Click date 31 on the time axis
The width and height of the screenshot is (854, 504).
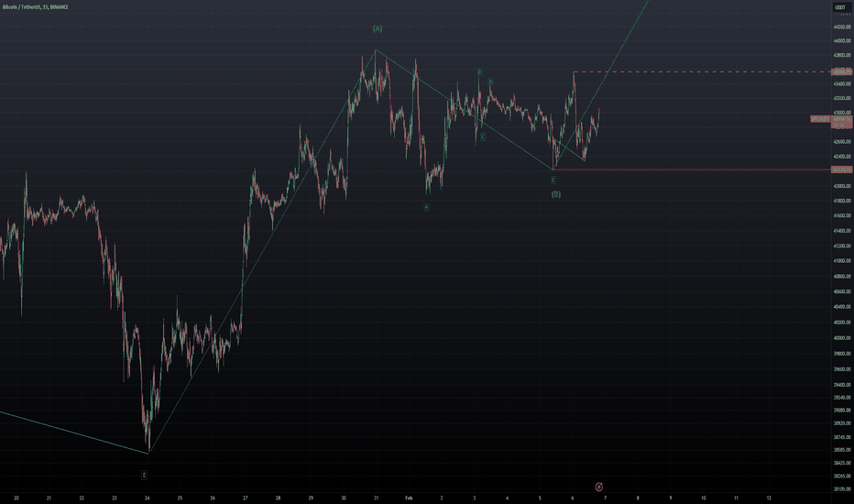tap(377, 498)
